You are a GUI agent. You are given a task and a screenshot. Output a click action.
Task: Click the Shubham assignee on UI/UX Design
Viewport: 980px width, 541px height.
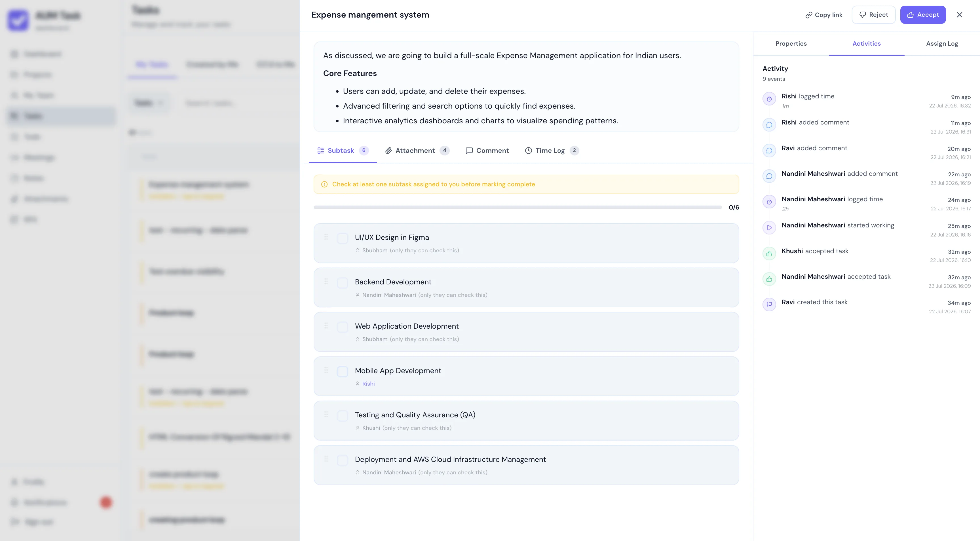[375, 251]
